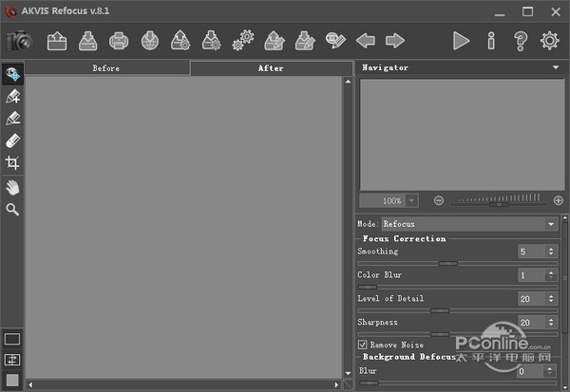Click the Smoothing slider

tap(458, 264)
